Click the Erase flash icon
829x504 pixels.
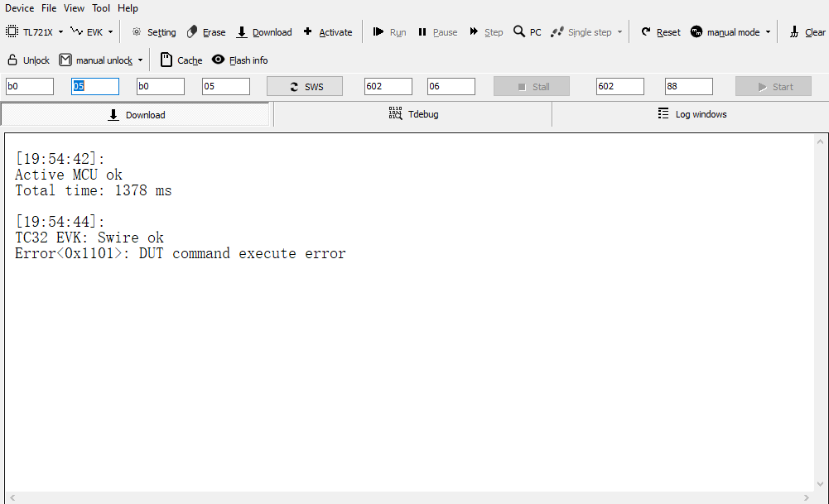205,31
